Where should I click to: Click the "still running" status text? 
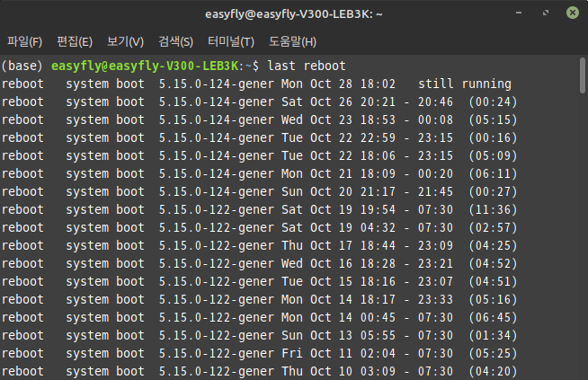(465, 84)
